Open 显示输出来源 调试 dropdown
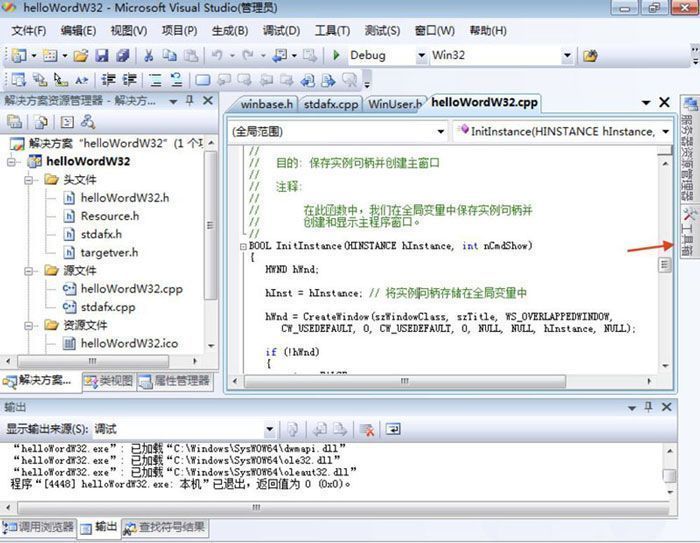The height and width of the screenshot is (543, 700). pos(269,430)
